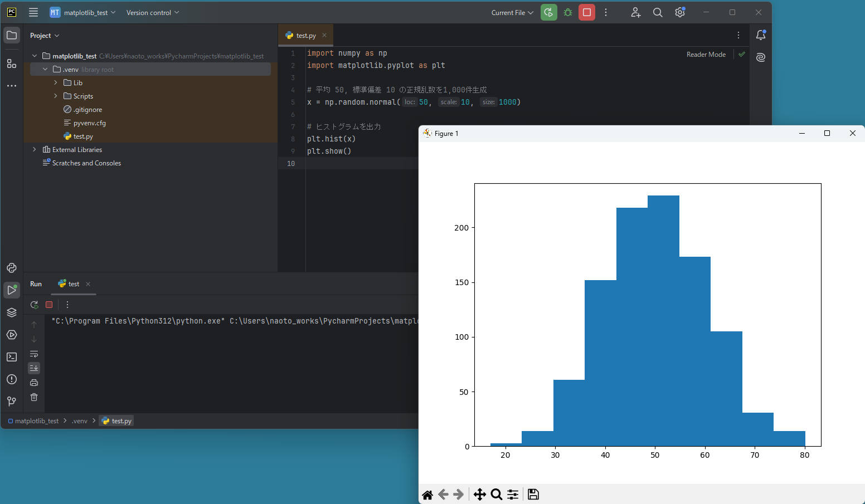
Task: Collapse the .venv library root node
Action: pyautogui.click(x=46, y=69)
